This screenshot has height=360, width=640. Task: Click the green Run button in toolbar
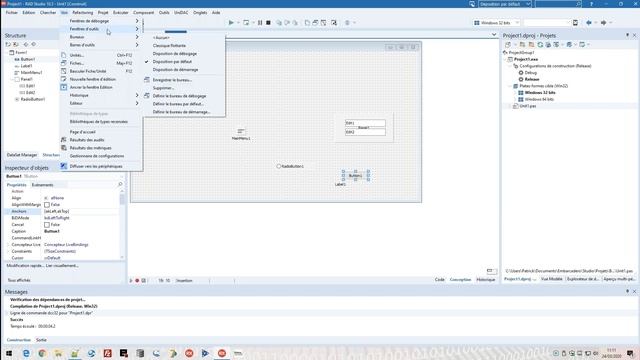coord(231,23)
